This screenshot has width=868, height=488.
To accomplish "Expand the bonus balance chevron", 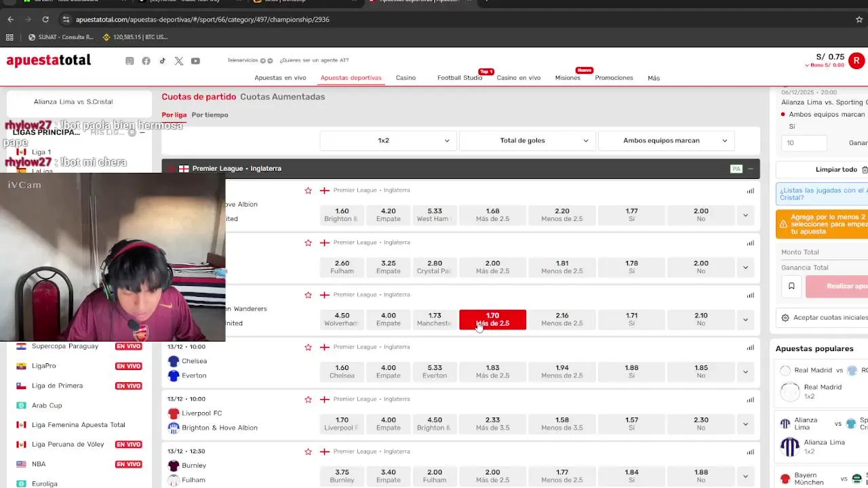I will pos(808,66).
